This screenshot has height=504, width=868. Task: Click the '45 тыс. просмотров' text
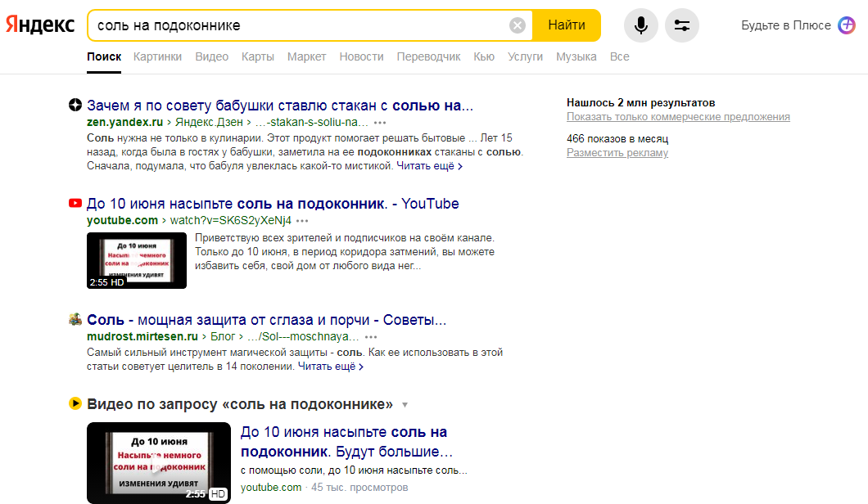click(x=359, y=488)
